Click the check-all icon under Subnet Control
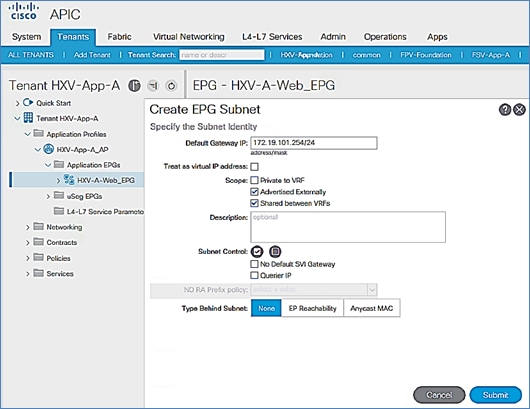This screenshot has height=409, width=530. (x=257, y=251)
